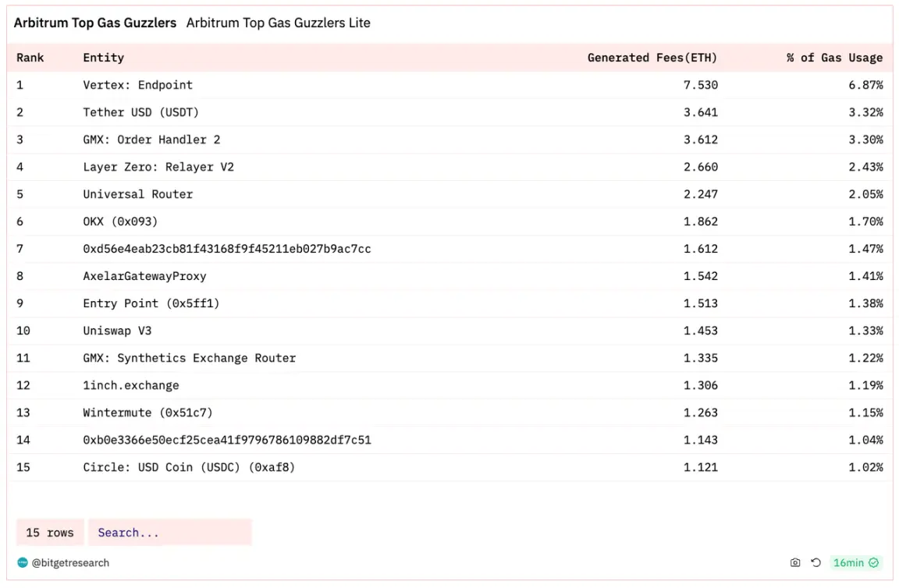Open Arbitrum Top Gas Guzzlers Lite link
The height and width of the screenshot is (588, 899).
pos(278,23)
